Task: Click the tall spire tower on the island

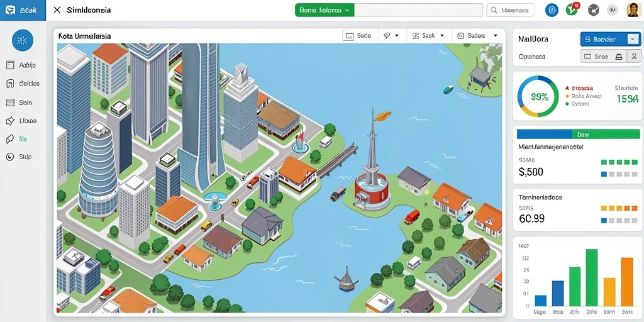Action: pos(372,160)
